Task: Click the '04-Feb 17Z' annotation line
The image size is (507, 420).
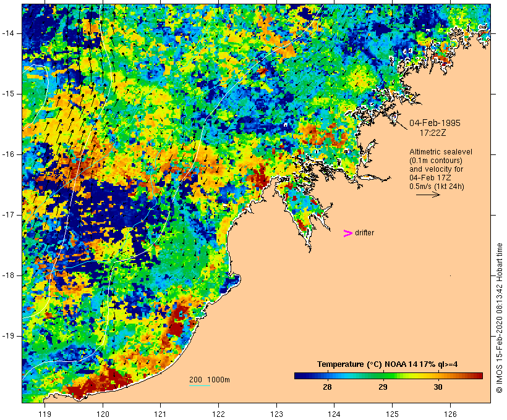Action: [x=430, y=178]
